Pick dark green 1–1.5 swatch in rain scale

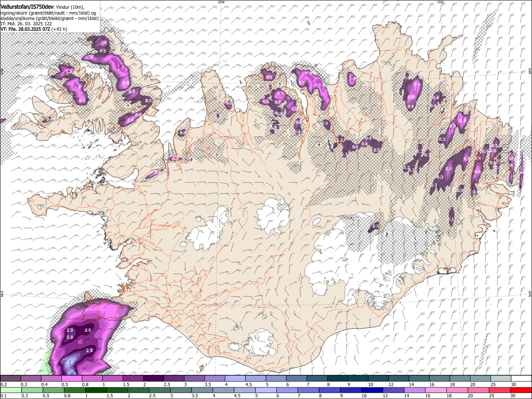[96, 390]
